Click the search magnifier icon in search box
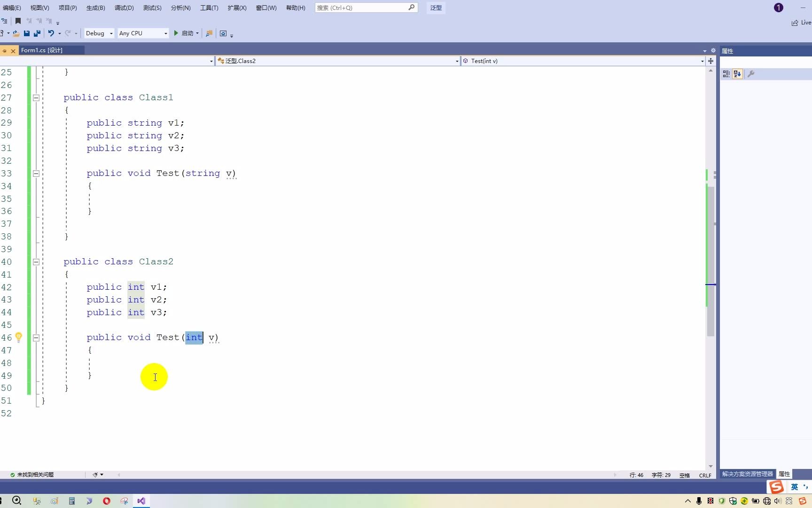The image size is (812, 508). pos(412,8)
